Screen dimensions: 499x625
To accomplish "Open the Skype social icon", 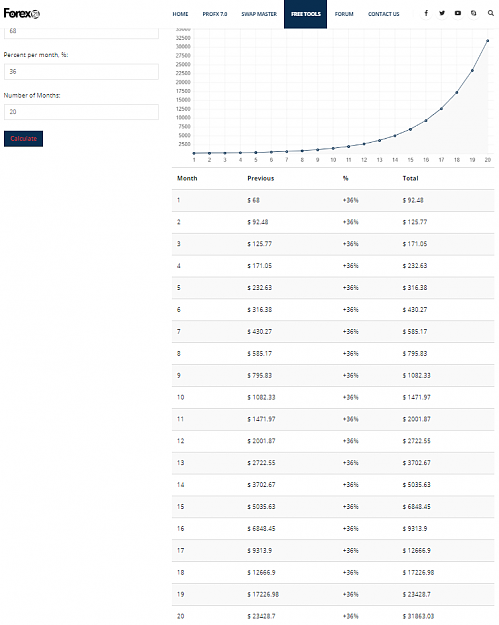I will point(473,13).
